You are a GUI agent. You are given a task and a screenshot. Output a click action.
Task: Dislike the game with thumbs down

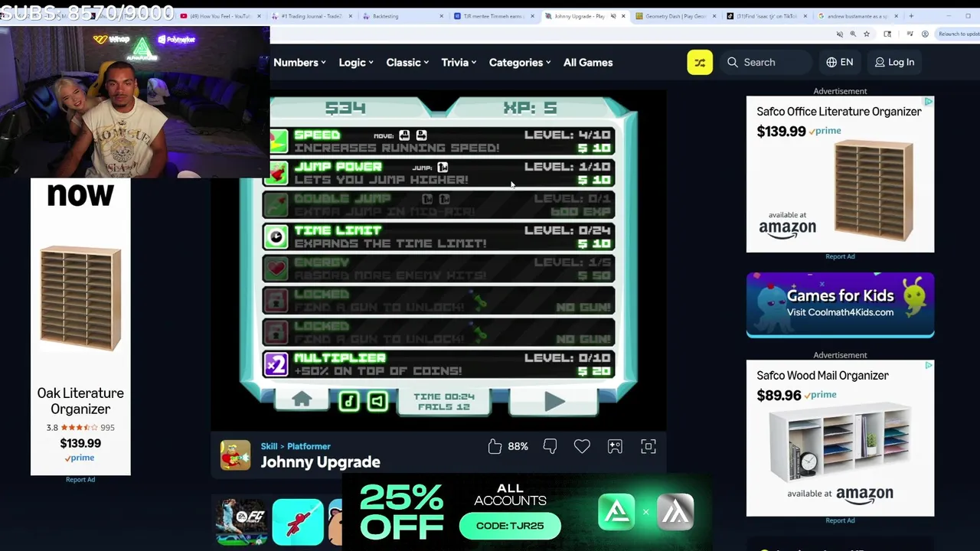coord(550,446)
